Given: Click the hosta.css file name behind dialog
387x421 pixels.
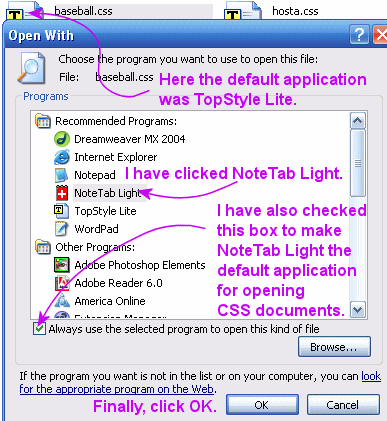Looking at the screenshot, I should click(x=295, y=11).
